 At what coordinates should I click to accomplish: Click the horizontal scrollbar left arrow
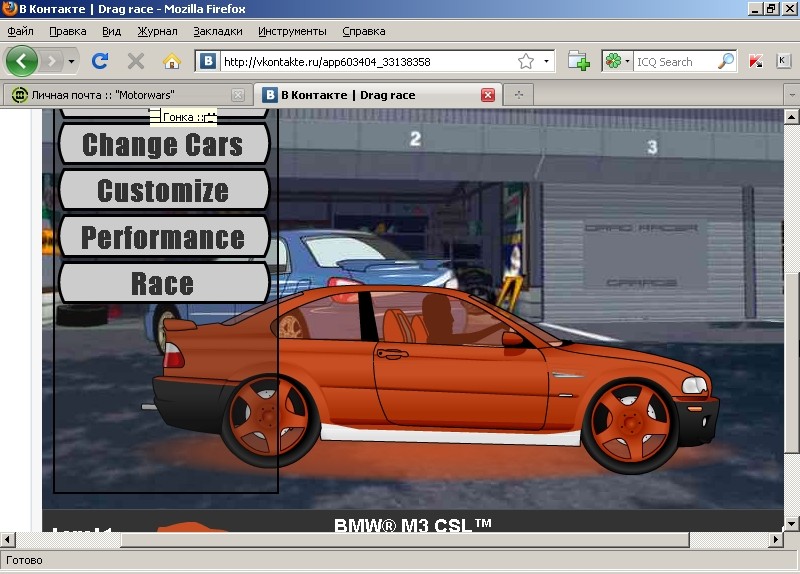point(8,539)
